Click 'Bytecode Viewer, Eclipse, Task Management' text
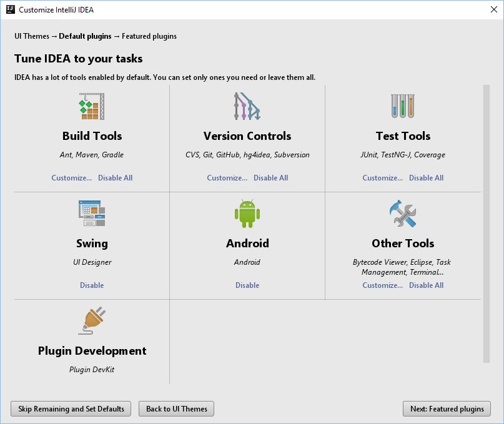This screenshot has height=424, width=504. 402,267
